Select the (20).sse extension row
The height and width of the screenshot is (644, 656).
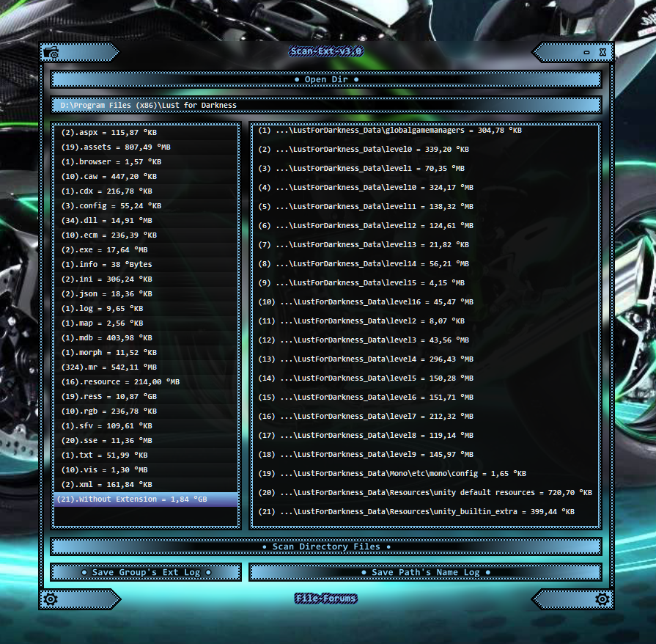click(146, 440)
